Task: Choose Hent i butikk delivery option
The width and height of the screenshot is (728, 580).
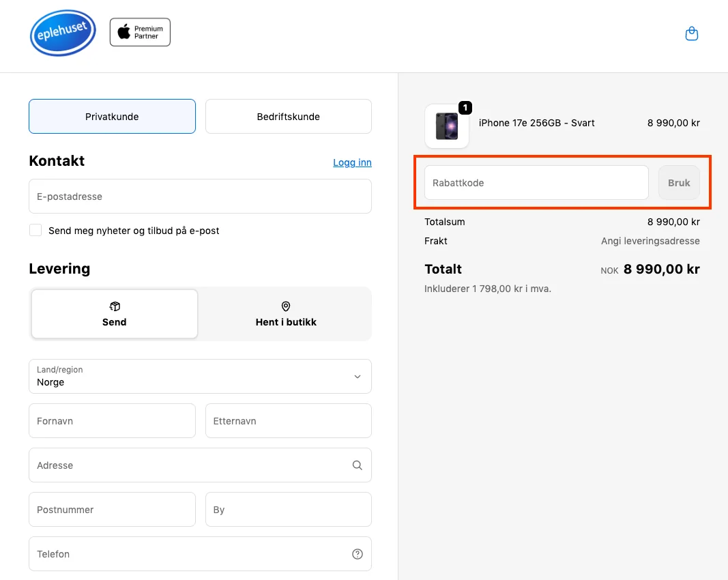Action: tap(286, 314)
